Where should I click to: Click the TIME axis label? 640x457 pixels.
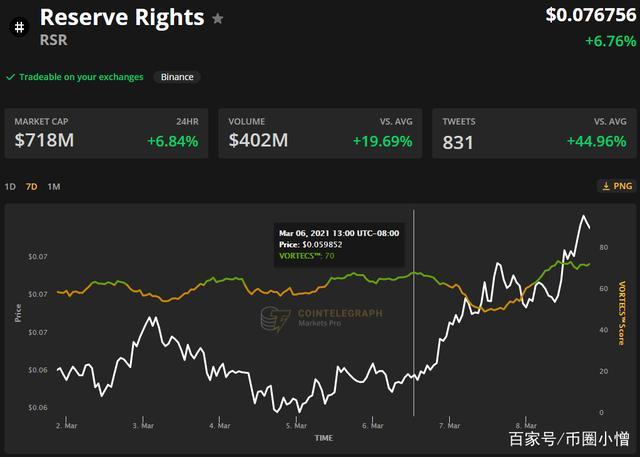[x=324, y=438]
